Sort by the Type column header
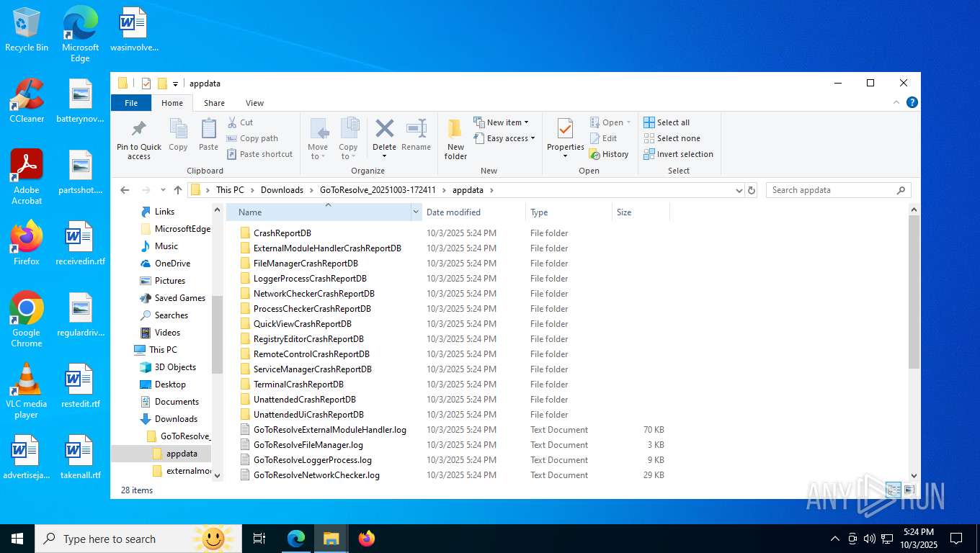This screenshot has width=980, height=553. 569,212
